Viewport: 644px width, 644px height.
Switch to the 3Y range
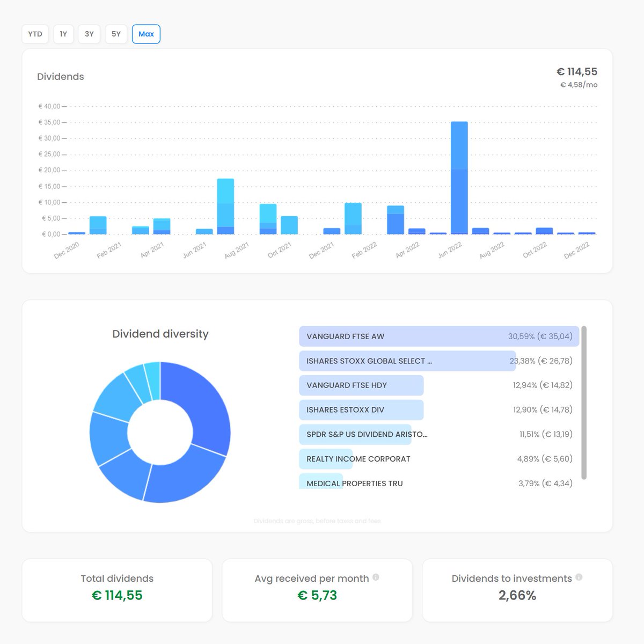89,34
